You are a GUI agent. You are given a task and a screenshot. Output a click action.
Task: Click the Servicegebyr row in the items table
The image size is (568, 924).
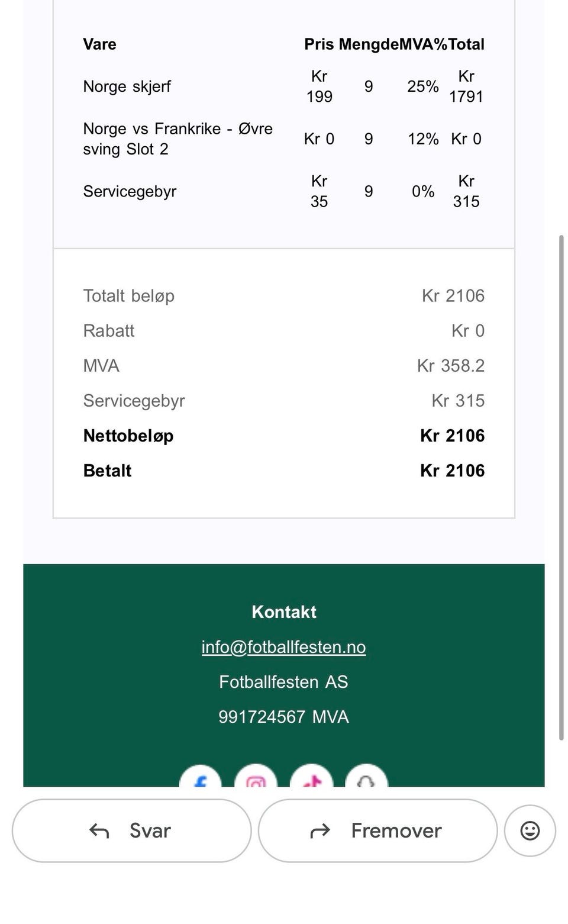coord(283,191)
